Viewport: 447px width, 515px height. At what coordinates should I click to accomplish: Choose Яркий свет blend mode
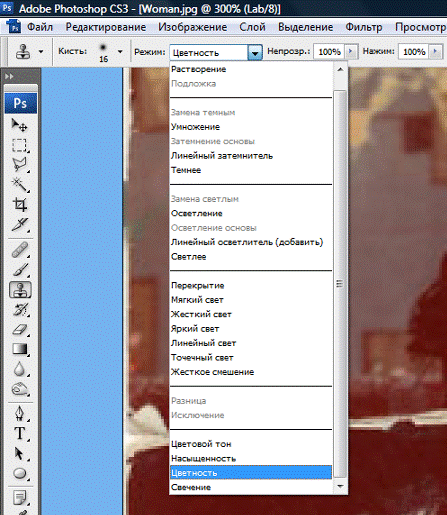(251, 329)
